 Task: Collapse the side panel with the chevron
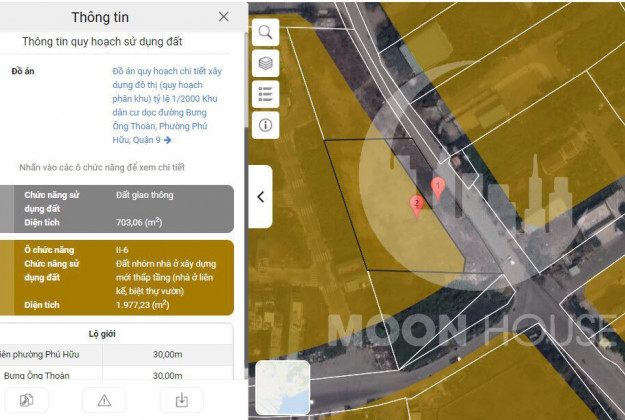tap(260, 196)
